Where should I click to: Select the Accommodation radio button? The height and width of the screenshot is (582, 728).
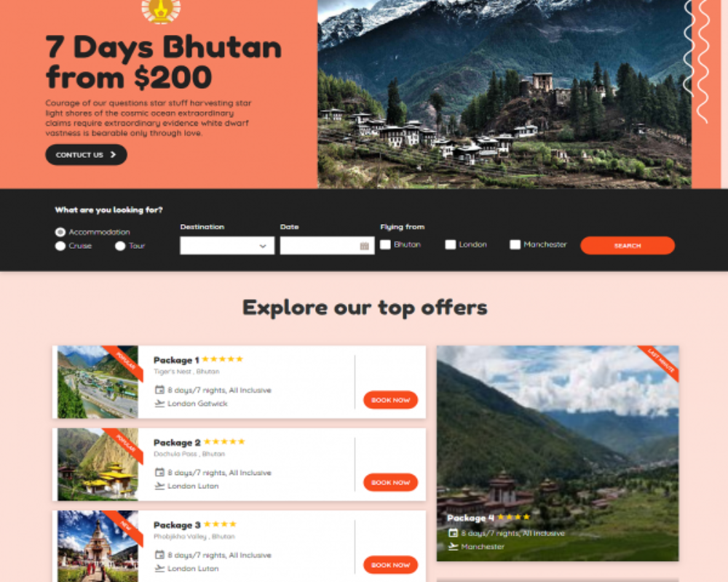click(60, 232)
